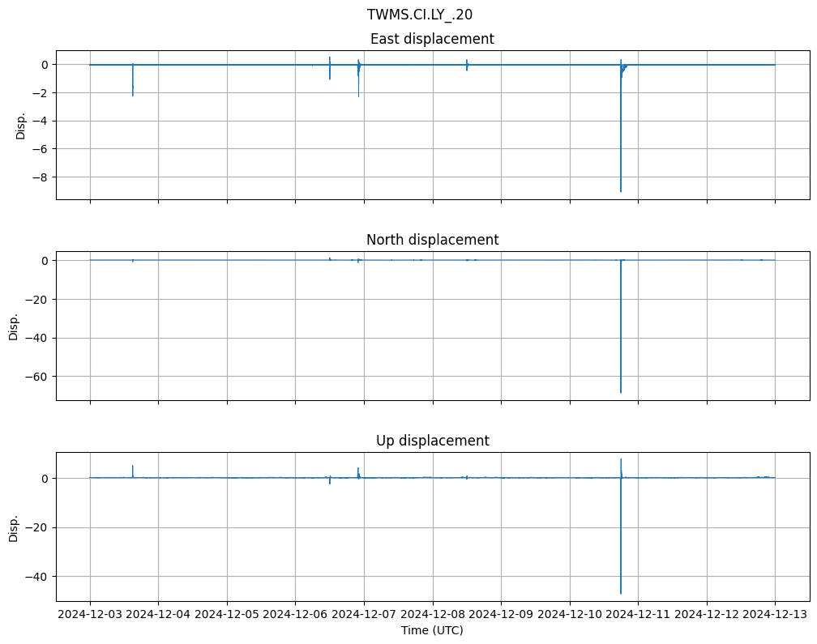Click the figure title TWMS.CI.LY_.20
This screenshot has height=644, width=817.
(420, 14)
